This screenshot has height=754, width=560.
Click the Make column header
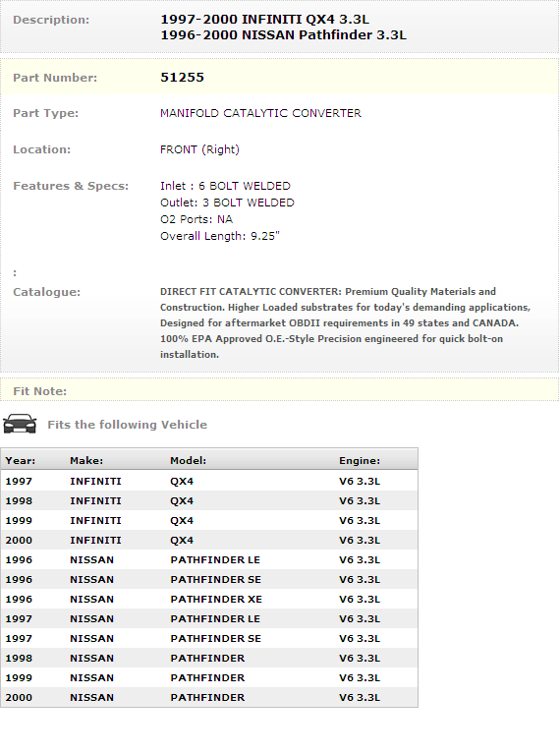[x=86, y=461]
